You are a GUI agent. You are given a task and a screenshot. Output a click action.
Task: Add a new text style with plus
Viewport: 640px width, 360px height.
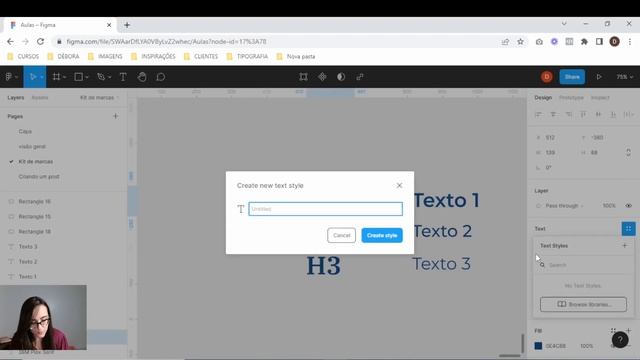tap(624, 245)
